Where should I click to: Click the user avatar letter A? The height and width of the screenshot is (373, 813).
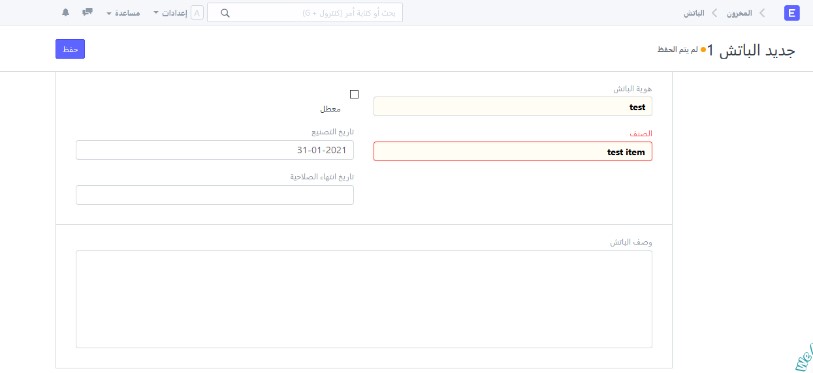(197, 13)
